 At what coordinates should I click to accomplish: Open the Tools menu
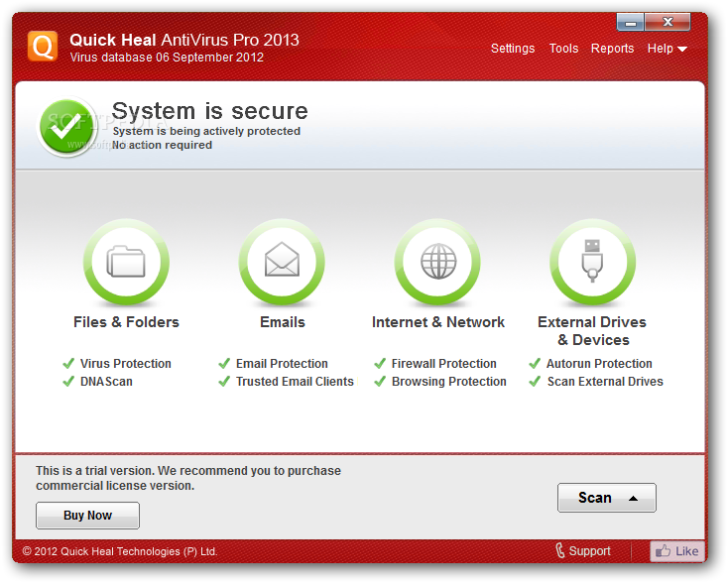[x=563, y=49]
